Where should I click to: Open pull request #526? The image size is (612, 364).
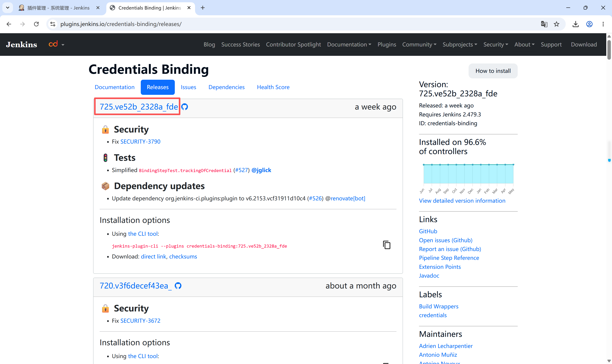pos(315,198)
